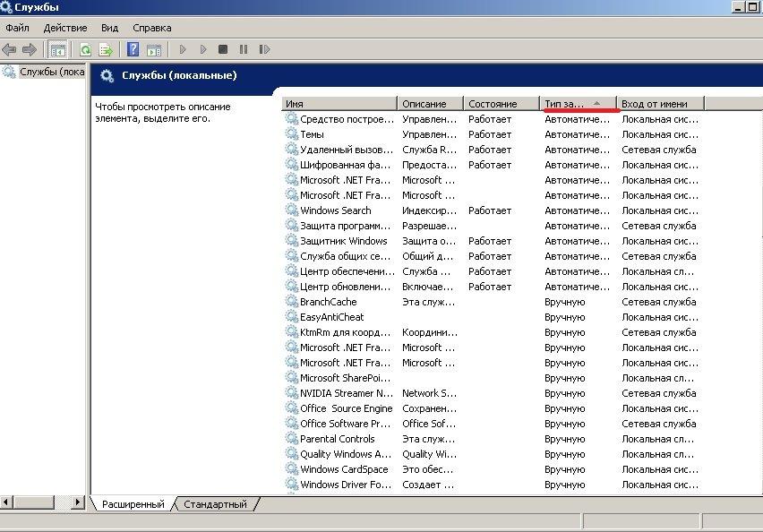This screenshot has height=532, width=763.
Task: Select the KtmRm для коорд... service row
Action: pyautogui.click(x=492, y=332)
